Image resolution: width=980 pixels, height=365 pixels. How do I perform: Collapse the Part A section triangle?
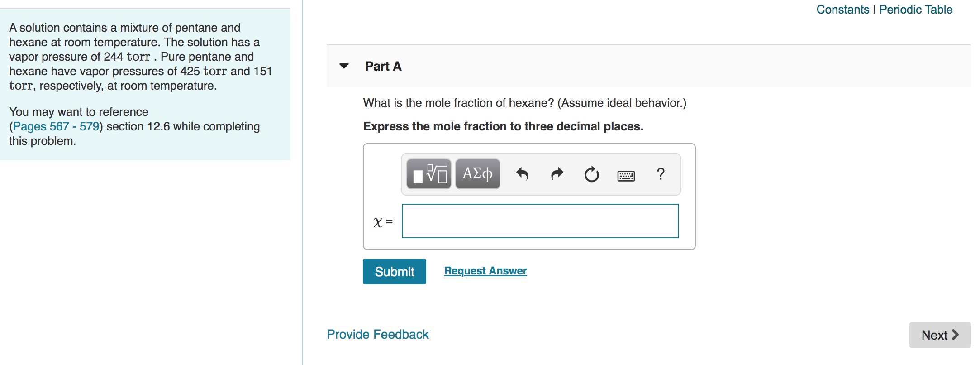344,66
